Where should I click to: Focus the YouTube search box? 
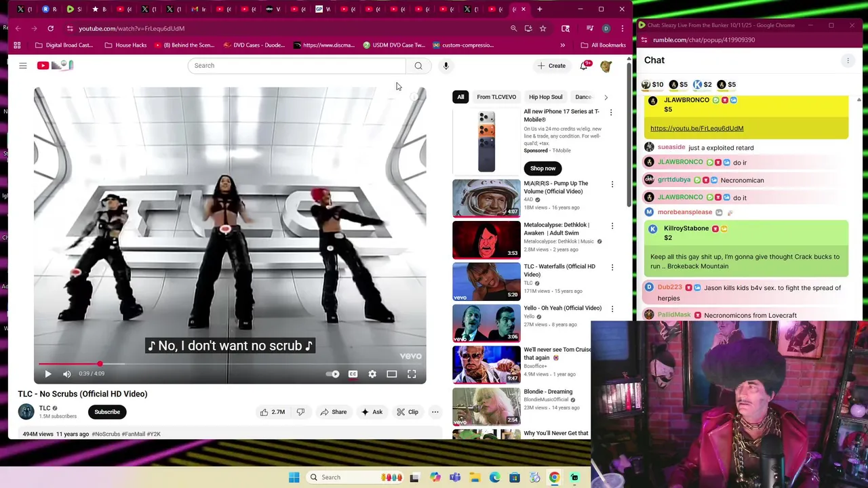click(x=296, y=66)
